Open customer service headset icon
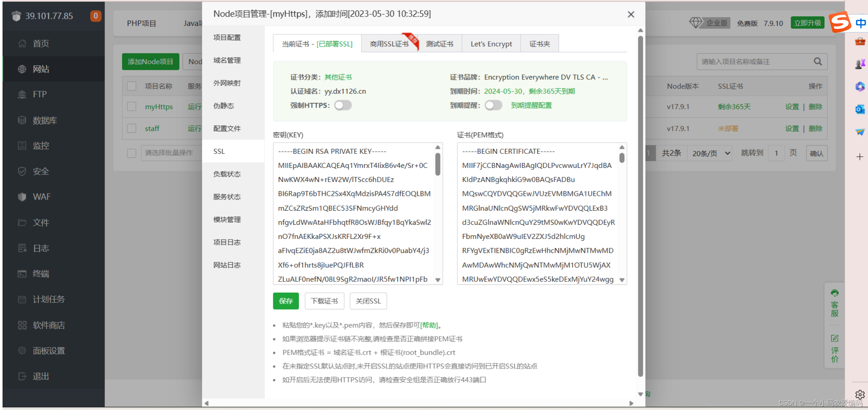The width and height of the screenshot is (868, 410). [834, 293]
